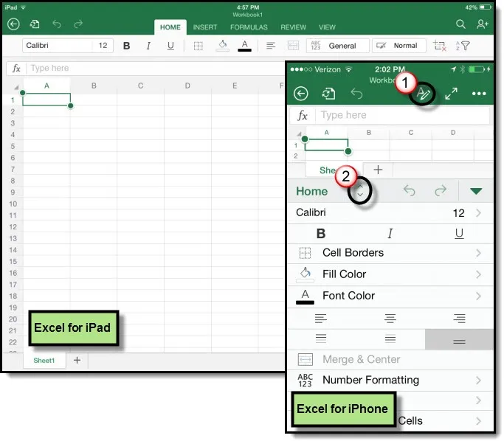The height and width of the screenshot is (441, 504).
Task: Expand Cell Borders options on iPhone
Action: click(x=390, y=253)
